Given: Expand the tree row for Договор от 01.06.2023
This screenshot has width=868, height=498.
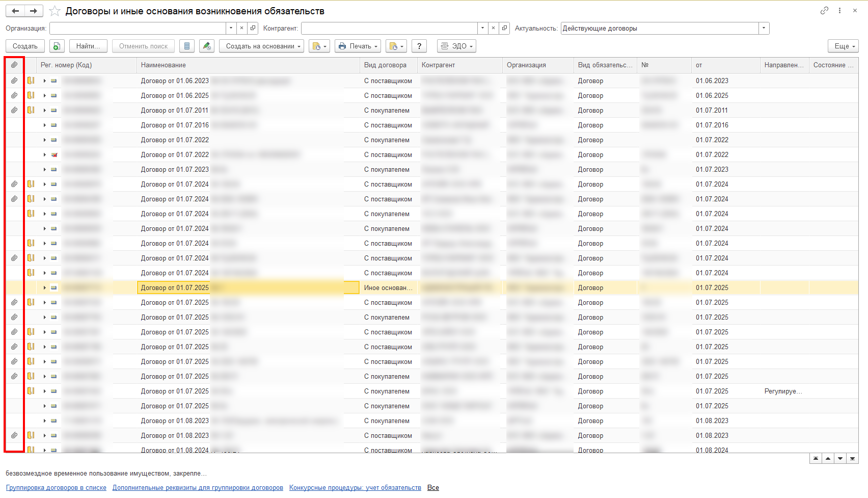Looking at the screenshot, I should 45,81.
